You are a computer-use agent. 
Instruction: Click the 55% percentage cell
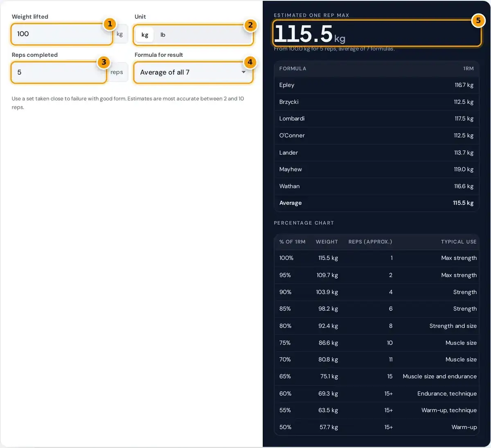(285, 410)
